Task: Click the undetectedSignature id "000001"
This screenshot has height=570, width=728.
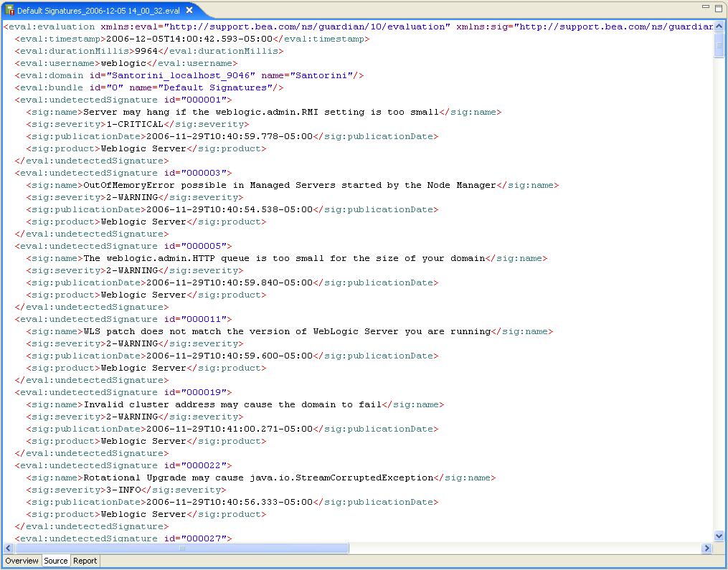Action: (204, 100)
